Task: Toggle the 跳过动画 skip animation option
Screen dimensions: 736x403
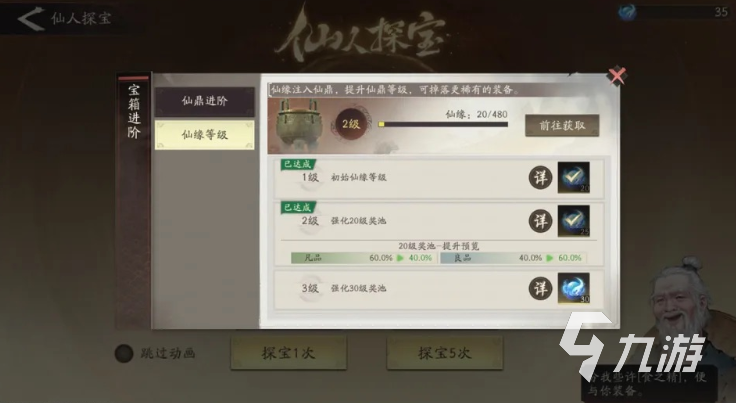Action: (x=124, y=353)
